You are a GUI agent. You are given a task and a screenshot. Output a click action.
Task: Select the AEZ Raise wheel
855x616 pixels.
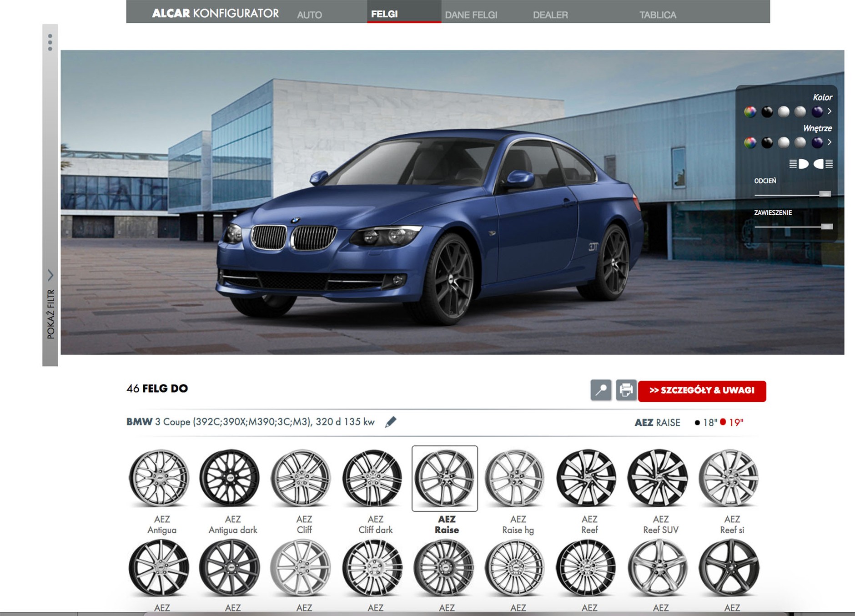pos(445,478)
